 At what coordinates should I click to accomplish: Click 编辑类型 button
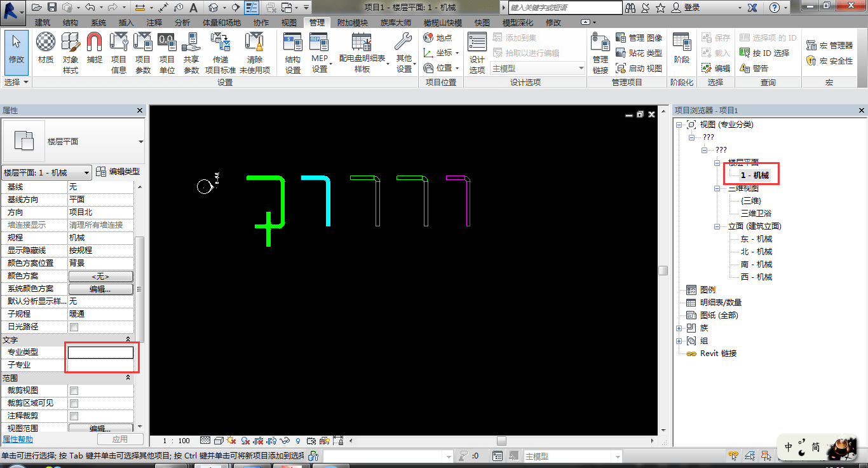tap(118, 172)
